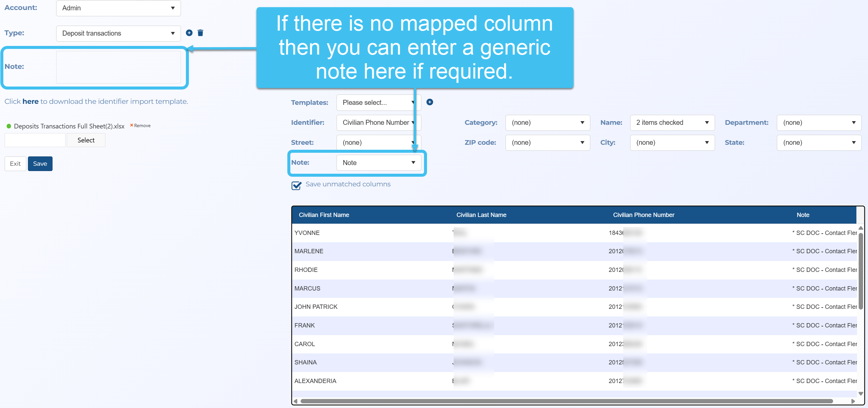Click the red Remove x icon
This screenshot has height=408, width=868.
coord(131,125)
